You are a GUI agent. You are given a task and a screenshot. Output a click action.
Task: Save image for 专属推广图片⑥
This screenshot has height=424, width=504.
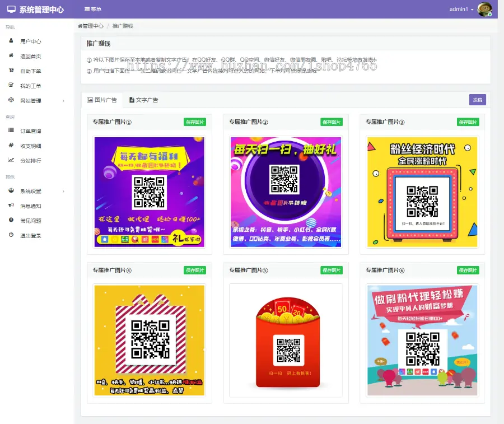pyautogui.click(x=468, y=271)
